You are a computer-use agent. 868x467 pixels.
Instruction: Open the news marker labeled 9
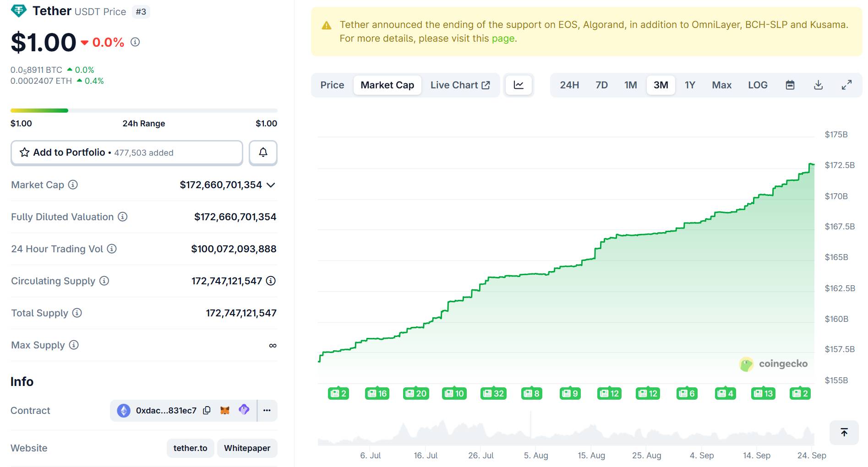point(570,393)
